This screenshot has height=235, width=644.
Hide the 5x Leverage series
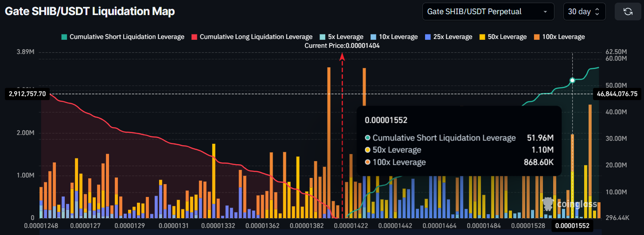coord(341,37)
